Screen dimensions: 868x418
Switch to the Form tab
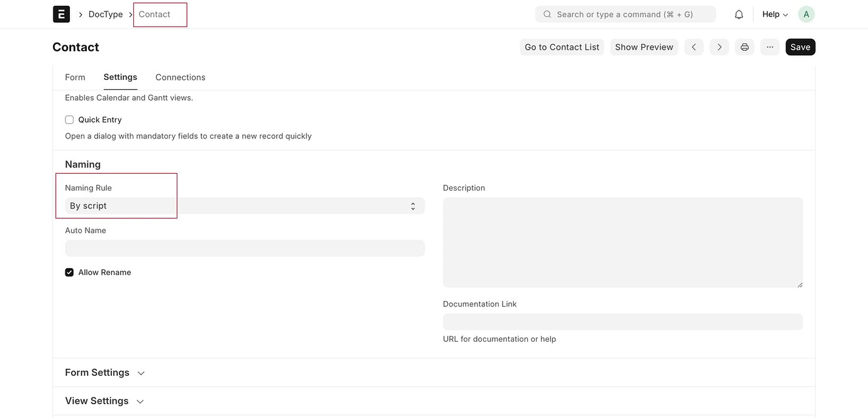(x=75, y=76)
